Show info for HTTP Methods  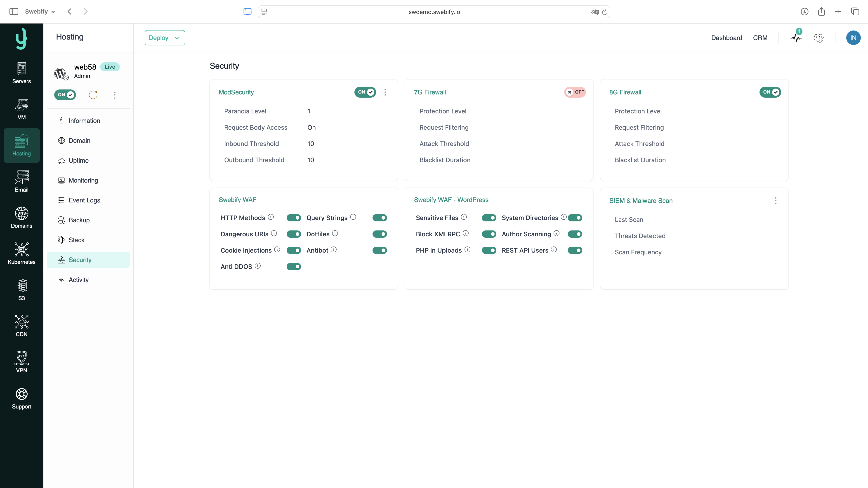pos(271,217)
